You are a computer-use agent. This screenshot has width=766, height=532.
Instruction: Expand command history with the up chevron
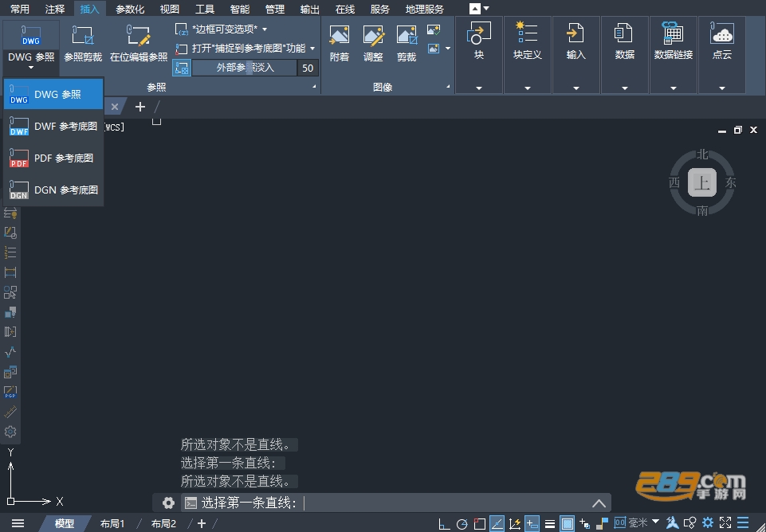coord(599,503)
